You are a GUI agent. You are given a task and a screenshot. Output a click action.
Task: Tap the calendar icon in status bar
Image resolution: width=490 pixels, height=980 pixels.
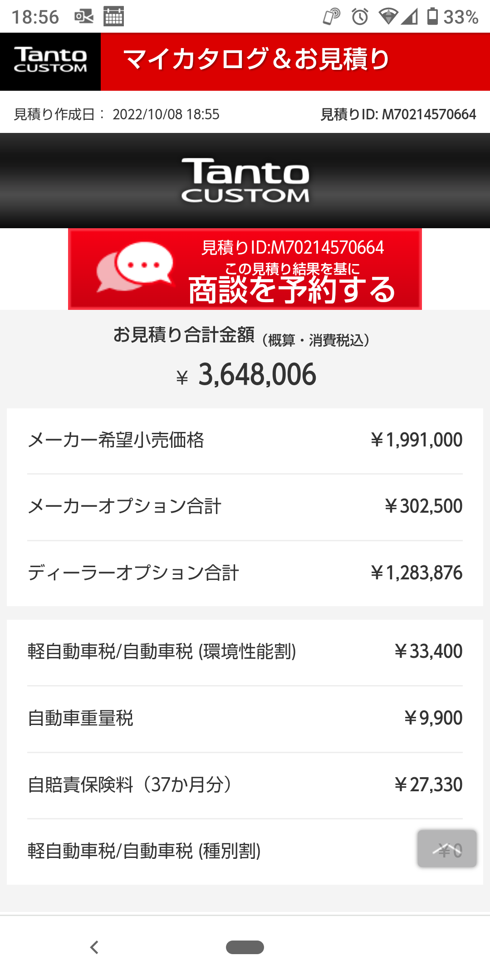click(x=113, y=17)
